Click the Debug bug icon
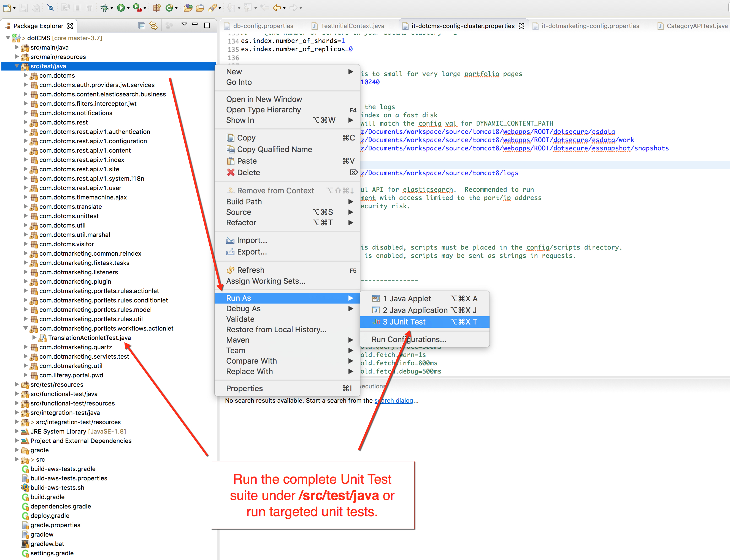The width and height of the screenshot is (730, 560). click(x=105, y=8)
